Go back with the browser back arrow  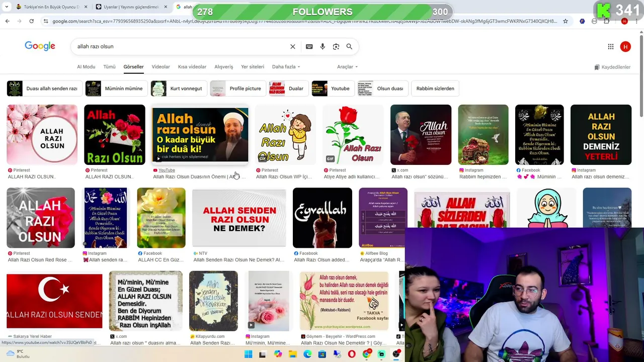click(x=7, y=21)
